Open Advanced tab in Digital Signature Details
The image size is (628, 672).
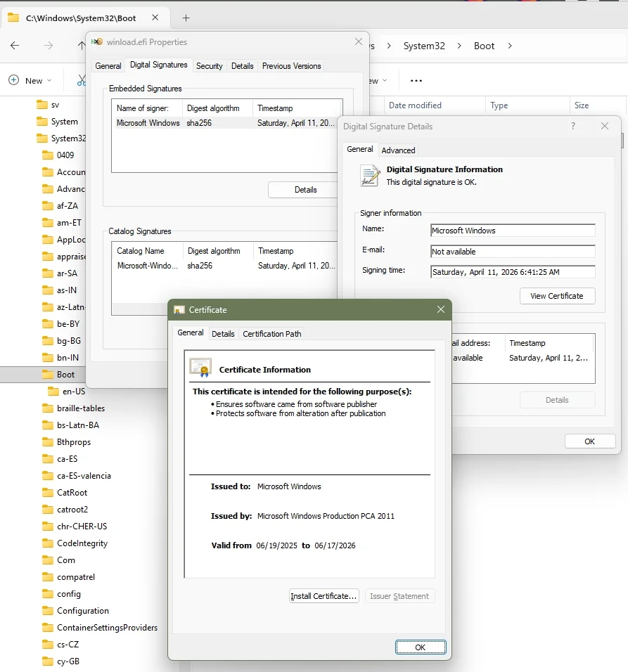tap(398, 150)
